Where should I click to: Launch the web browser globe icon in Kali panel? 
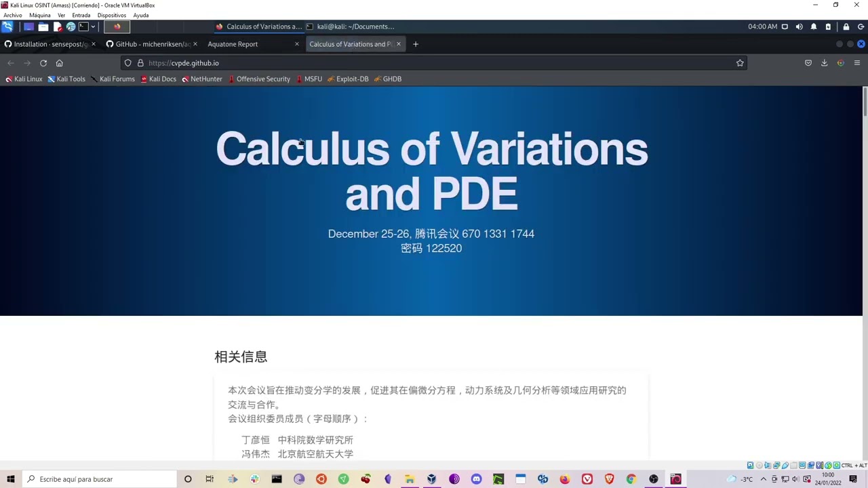71,26
